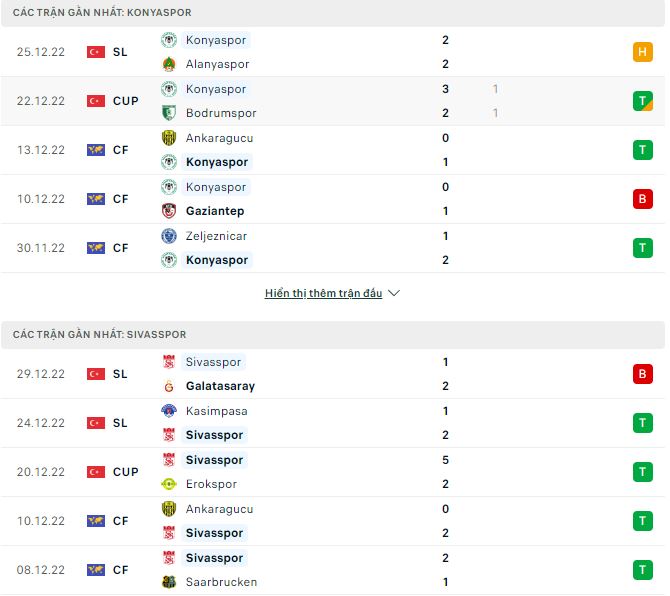Expand more matches with the chevron arrow

click(394, 294)
